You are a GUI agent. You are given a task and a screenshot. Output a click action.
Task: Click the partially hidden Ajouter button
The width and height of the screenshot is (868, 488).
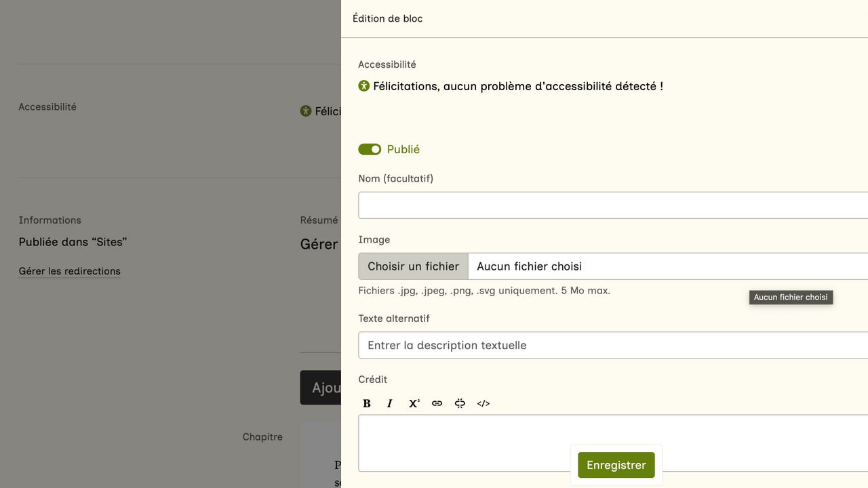click(x=321, y=388)
